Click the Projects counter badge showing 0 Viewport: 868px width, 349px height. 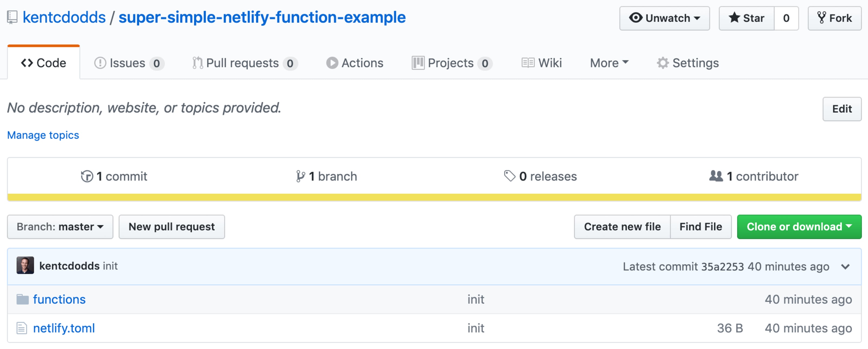[485, 64]
